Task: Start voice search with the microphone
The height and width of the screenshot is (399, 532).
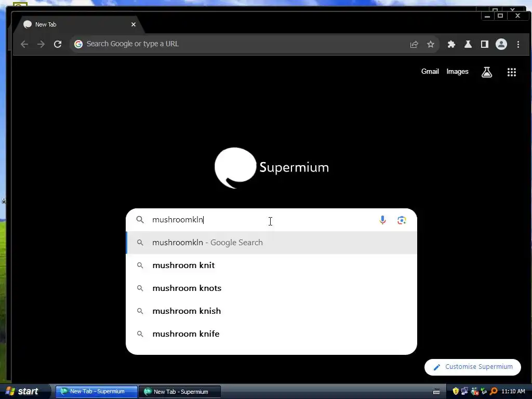Action: [x=382, y=220]
